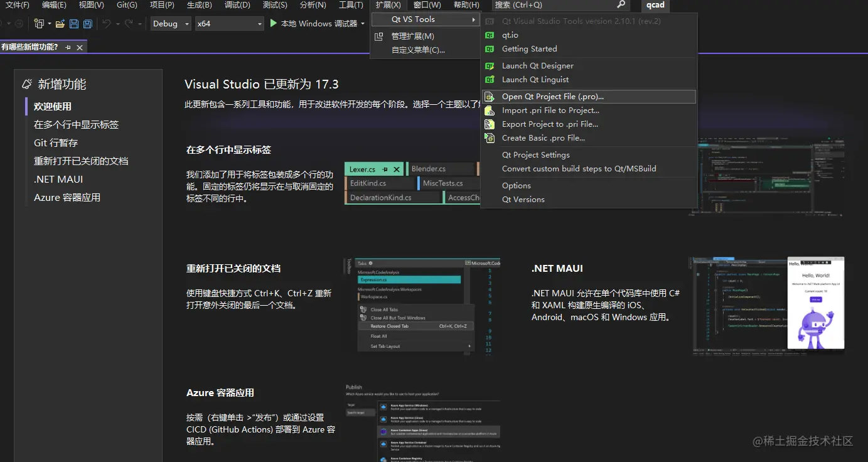Select Git 行暂存 in the left list
The image size is (868, 462).
56,143
